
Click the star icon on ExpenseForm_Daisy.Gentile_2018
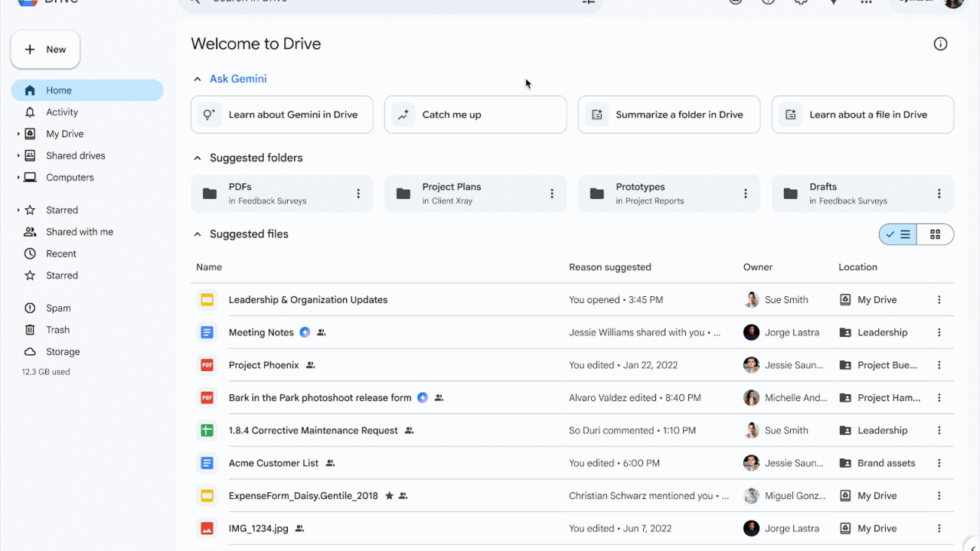click(389, 496)
